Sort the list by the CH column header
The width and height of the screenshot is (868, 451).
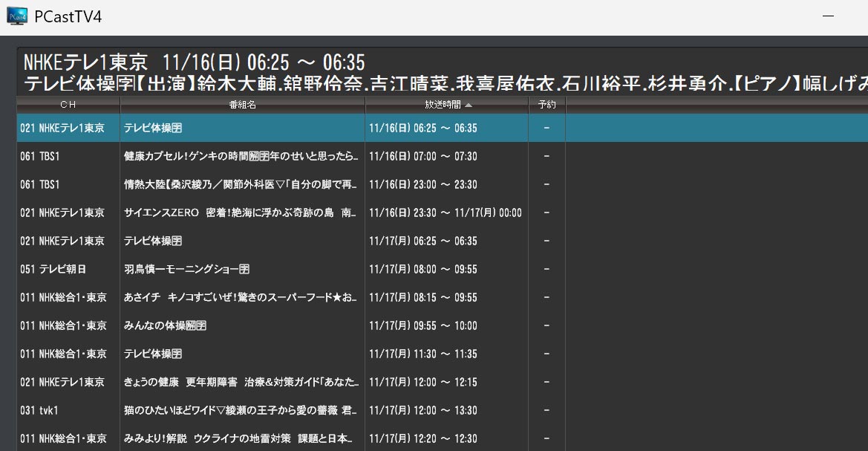68,106
